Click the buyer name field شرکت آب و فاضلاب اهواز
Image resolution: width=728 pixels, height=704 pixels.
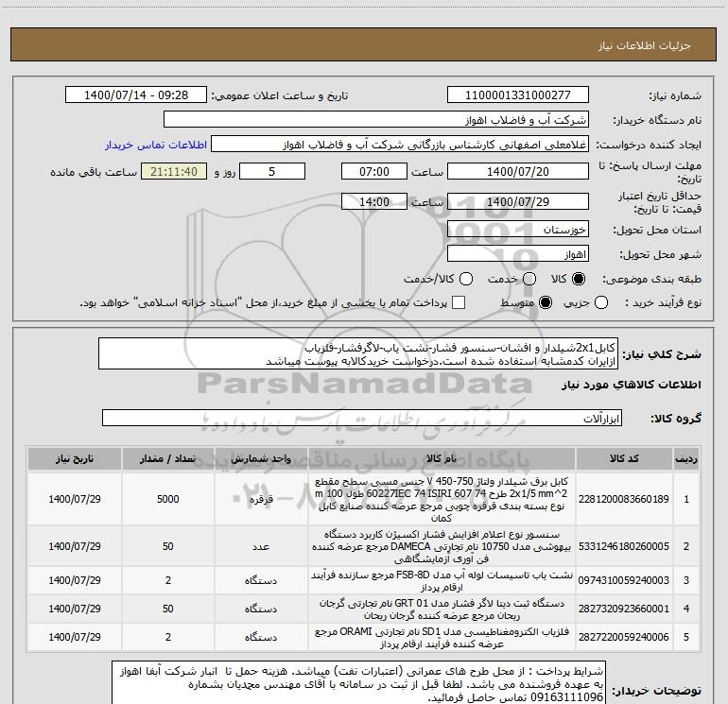click(x=376, y=120)
